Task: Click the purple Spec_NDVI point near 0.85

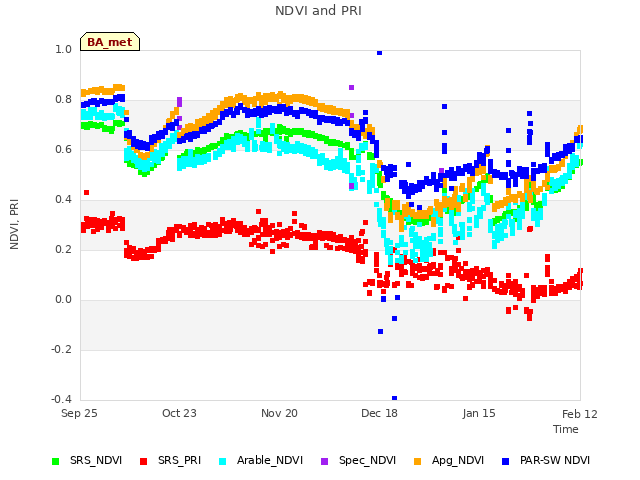Action: pyautogui.click(x=351, y=87)
